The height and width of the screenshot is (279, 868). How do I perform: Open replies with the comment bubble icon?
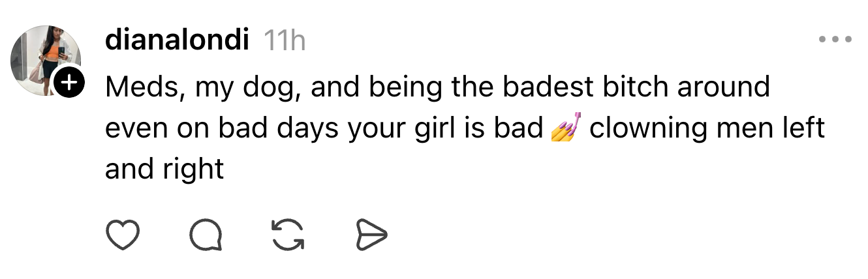205,235
